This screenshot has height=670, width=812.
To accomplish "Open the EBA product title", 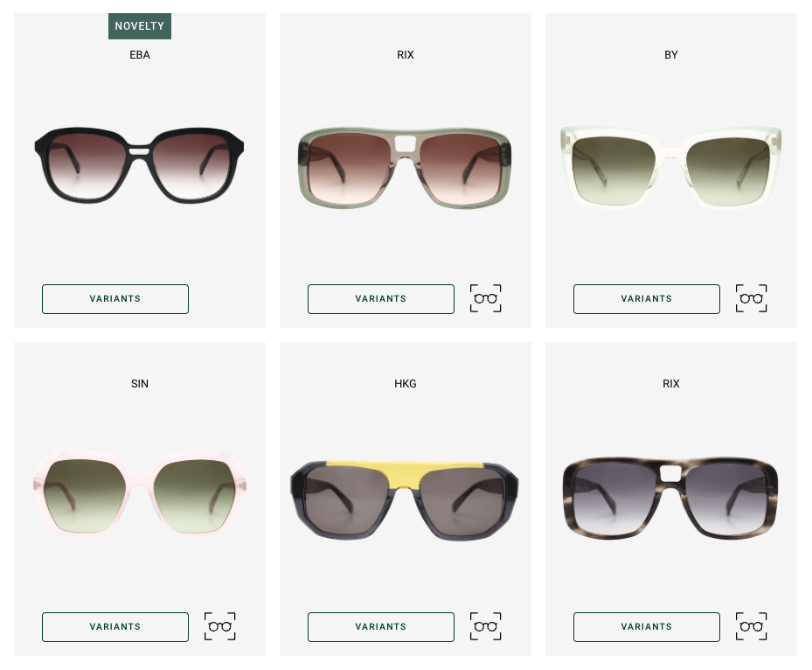I will (139, 55).
